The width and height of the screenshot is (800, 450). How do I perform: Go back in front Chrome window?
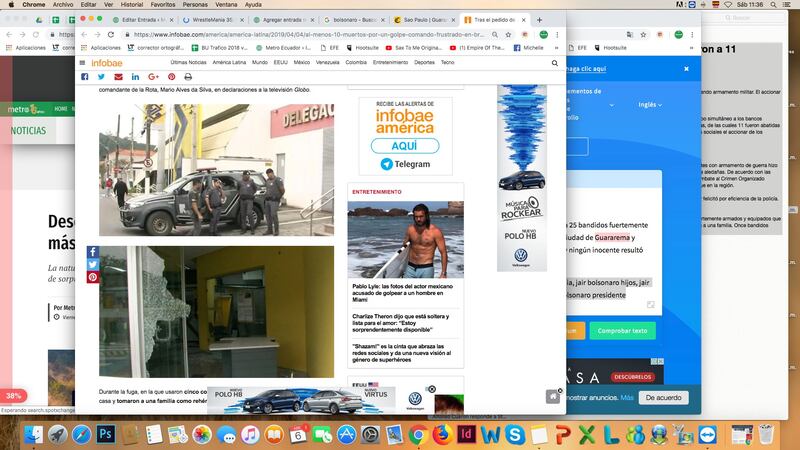click(x=84, y=35)
